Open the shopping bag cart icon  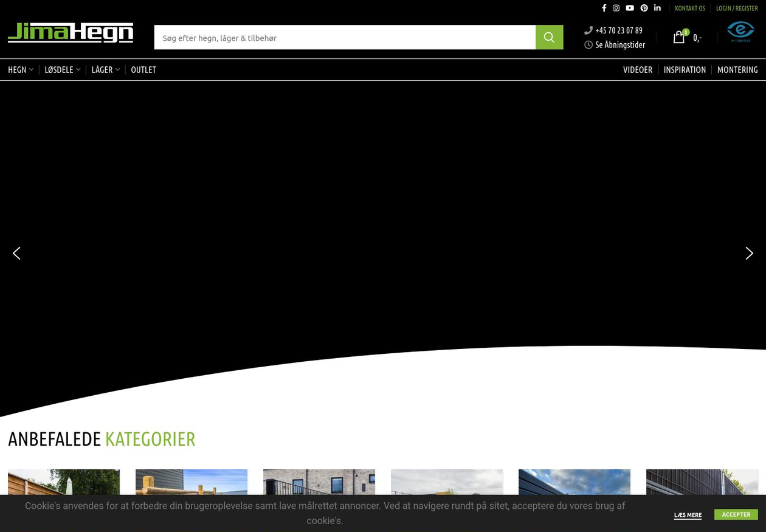[x=679, y=37]
